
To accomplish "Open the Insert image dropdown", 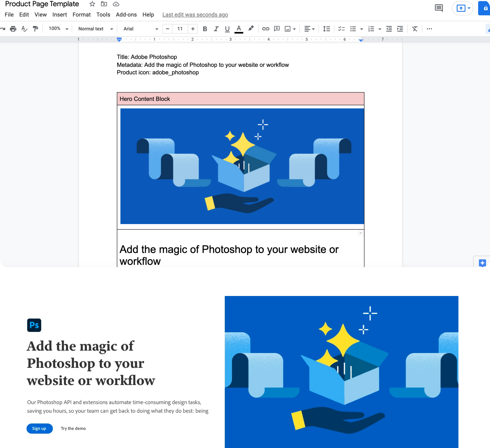I will pyautogui.click(x=290, y=29).
